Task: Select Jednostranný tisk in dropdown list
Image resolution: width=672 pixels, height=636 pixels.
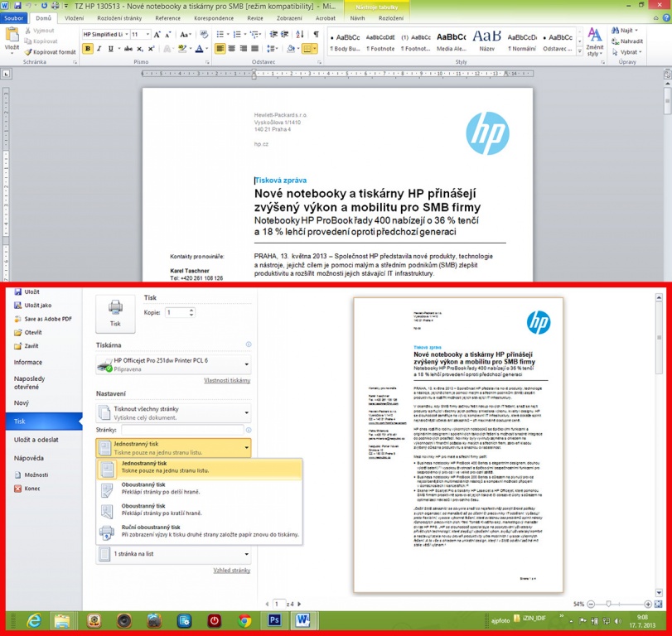Action: point(200,469)
